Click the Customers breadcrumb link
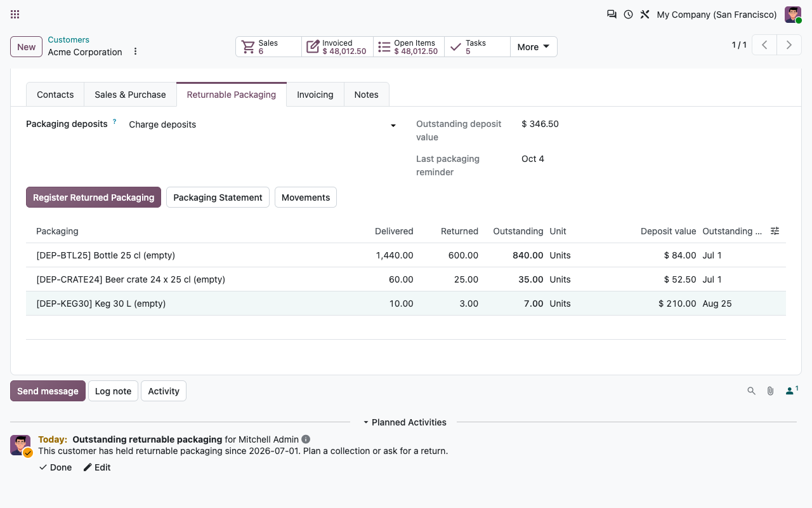 69,40
